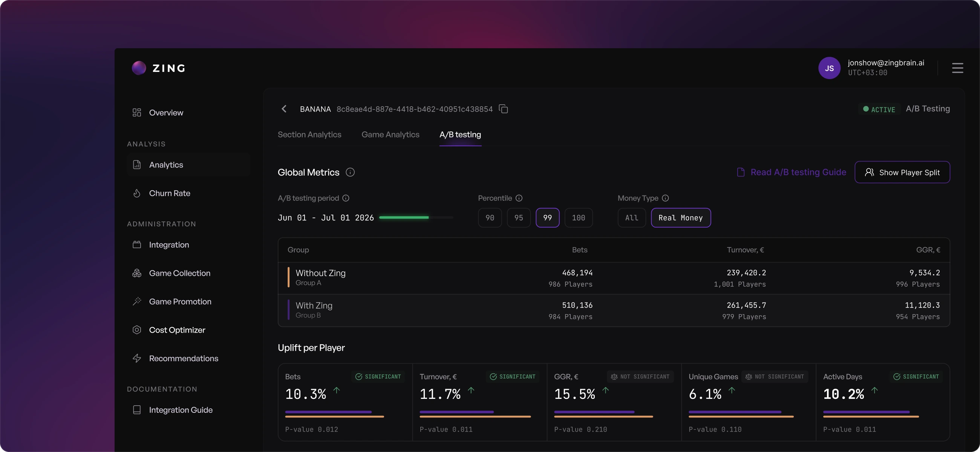The image size is (980, 452).
Task: Click the Without Zing Group A row
Action: 614,278
